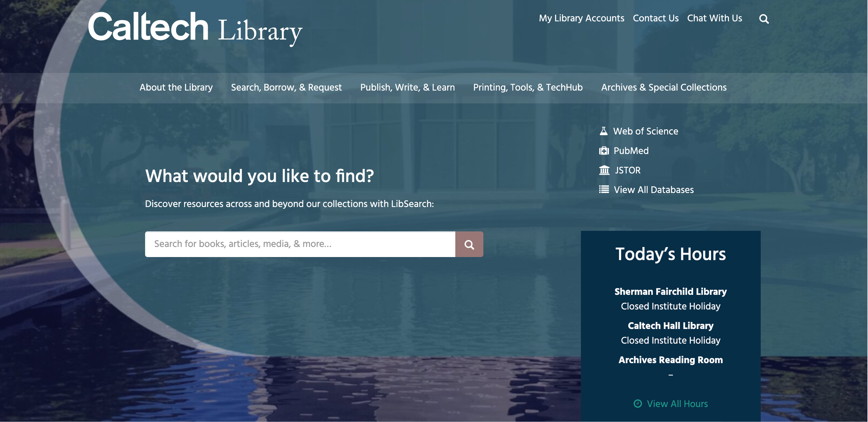Open the About the Library menu
Viewport: 868px width, 422px height.
(x=176, y=88)
